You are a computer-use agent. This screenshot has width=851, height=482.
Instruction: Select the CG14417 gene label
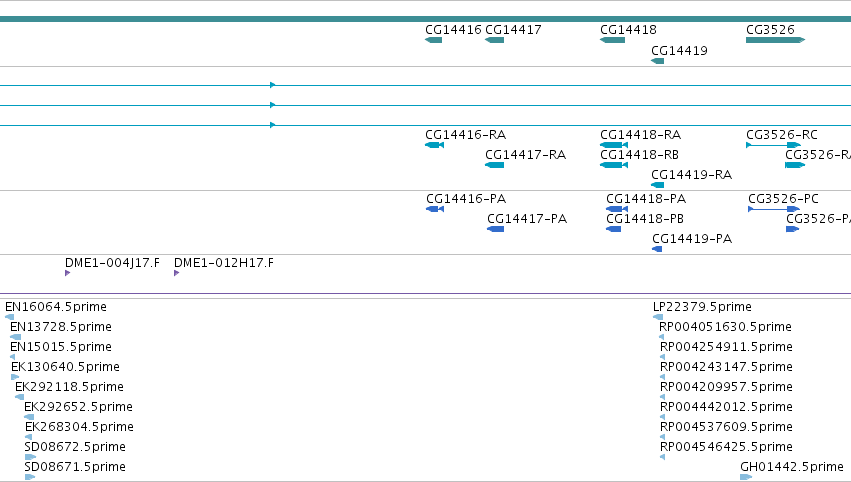coord(513,30)
